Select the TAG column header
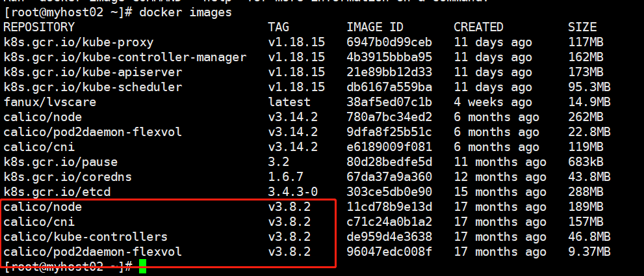The image size is (644, 276). 279,27
